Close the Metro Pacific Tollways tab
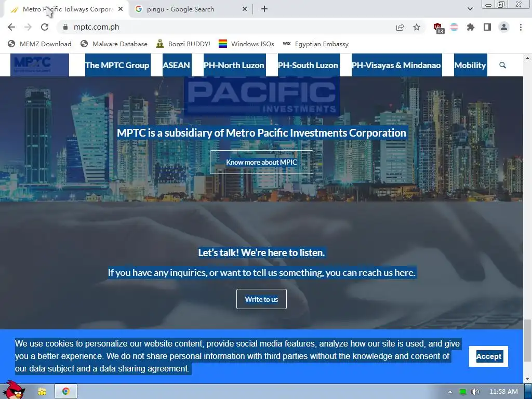 [x=121, y=9]
